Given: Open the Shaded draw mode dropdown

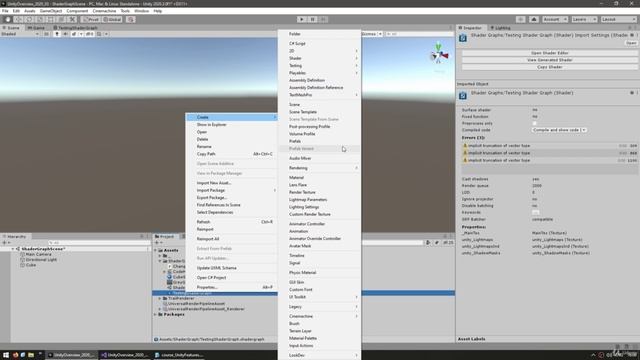Looking at the screenshot, I should coord(20,34).
